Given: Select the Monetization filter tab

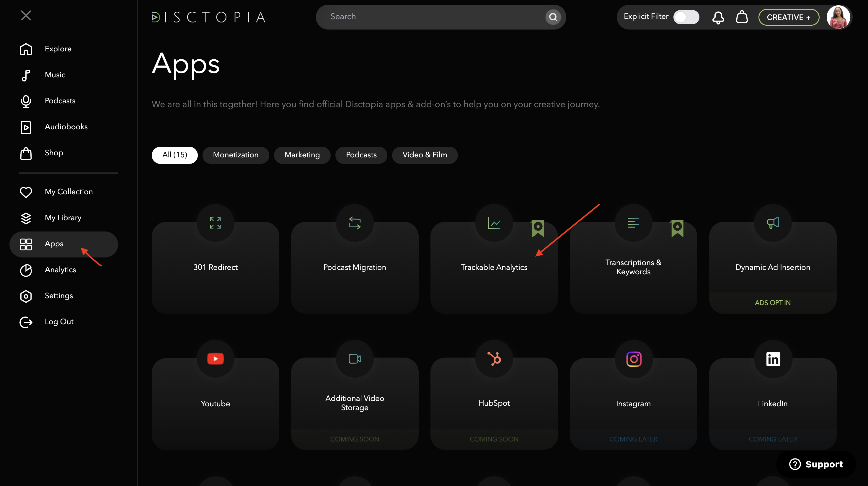Looking at the screenshot, I should [x=236, y=155].
